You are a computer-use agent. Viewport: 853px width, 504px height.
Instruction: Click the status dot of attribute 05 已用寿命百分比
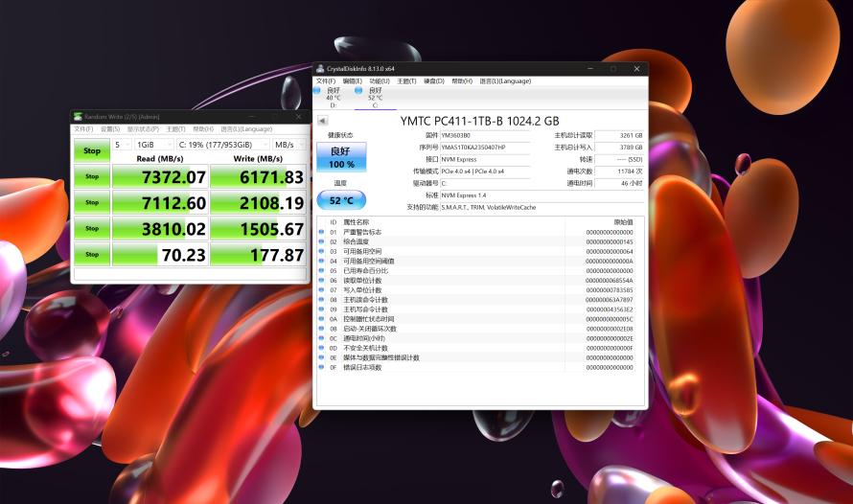[x=321, y=270]
